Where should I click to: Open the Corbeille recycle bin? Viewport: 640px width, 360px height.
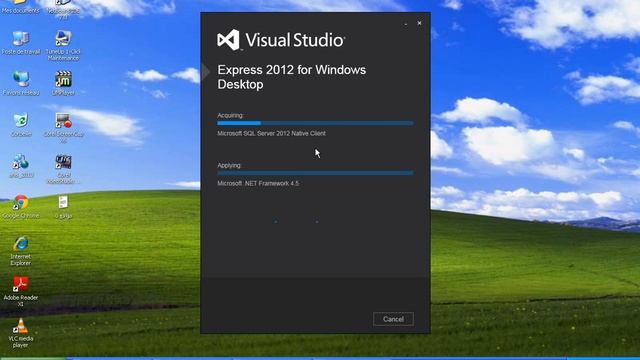pos(21,124)
